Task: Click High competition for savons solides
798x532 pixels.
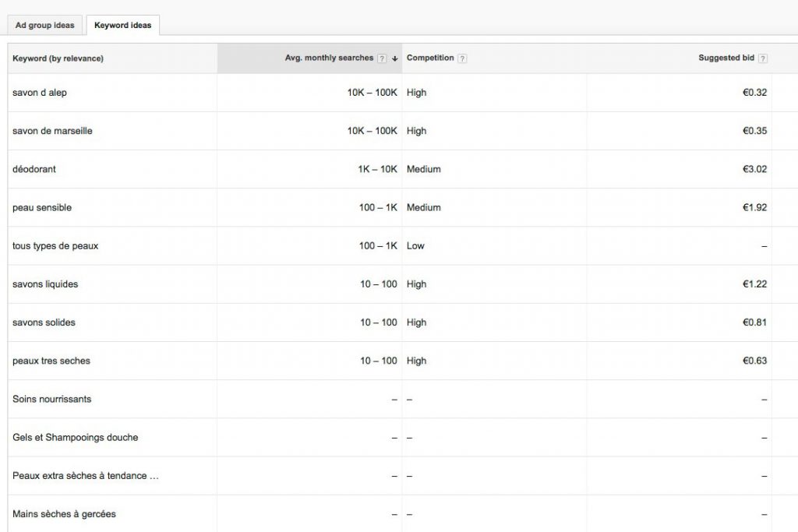Action: pyautogui.click(x=416, y=322)
